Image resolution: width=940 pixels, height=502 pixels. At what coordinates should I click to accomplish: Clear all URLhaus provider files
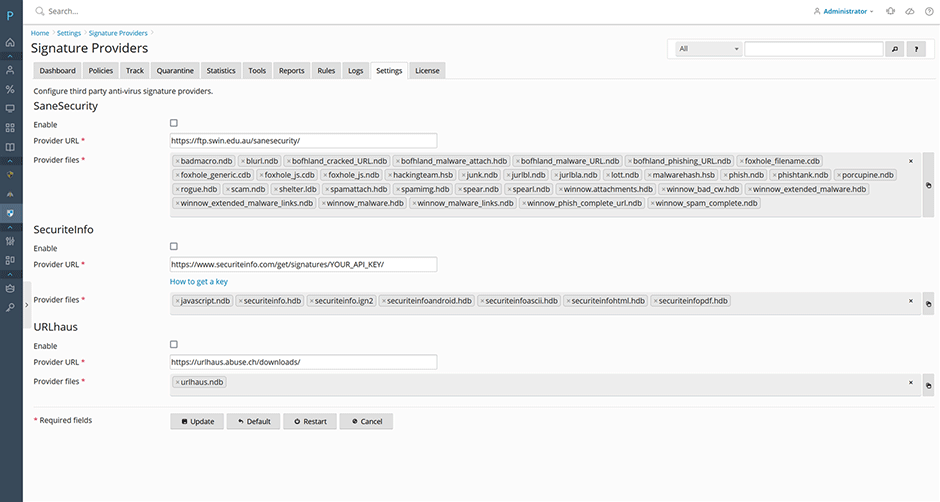click(911, 383)
